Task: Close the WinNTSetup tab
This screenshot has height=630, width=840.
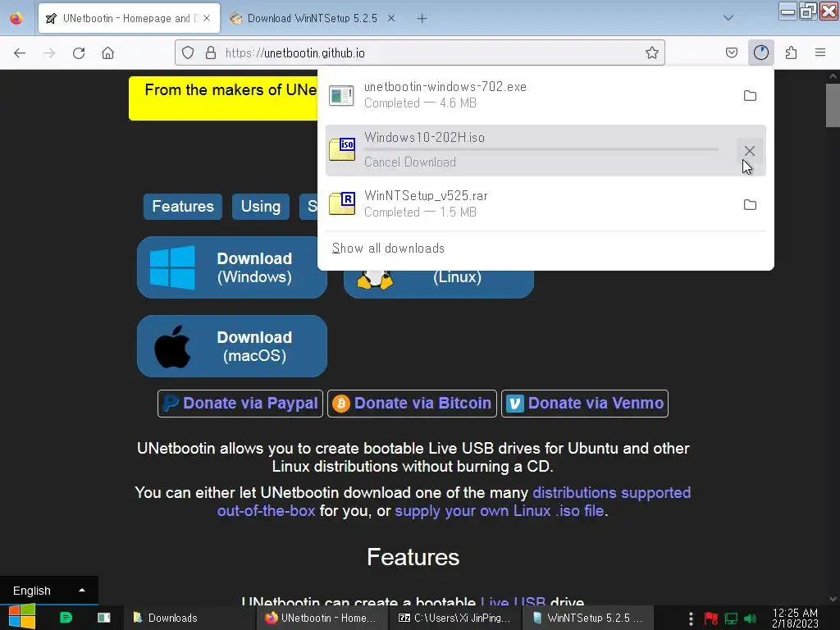Action: point(391,18)
